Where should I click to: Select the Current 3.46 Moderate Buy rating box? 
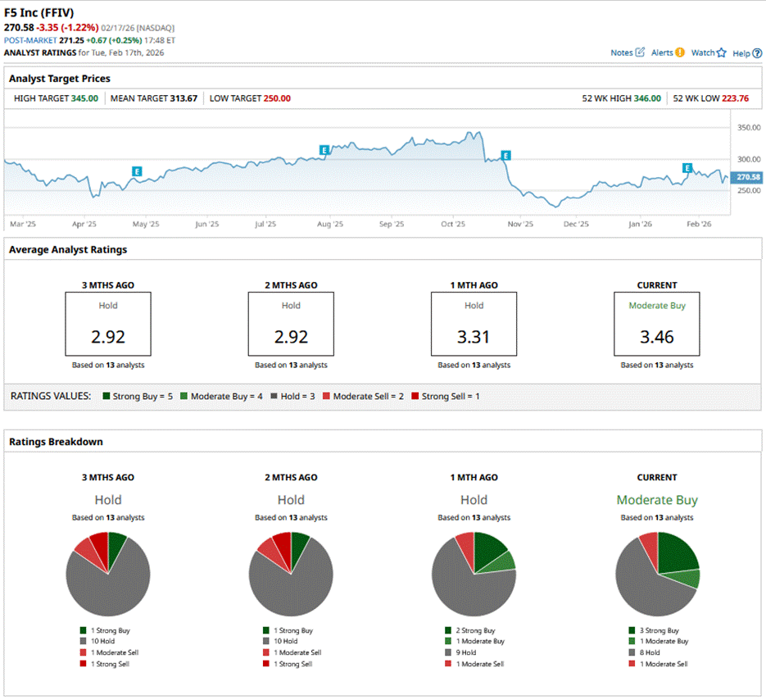click(656, 324)
